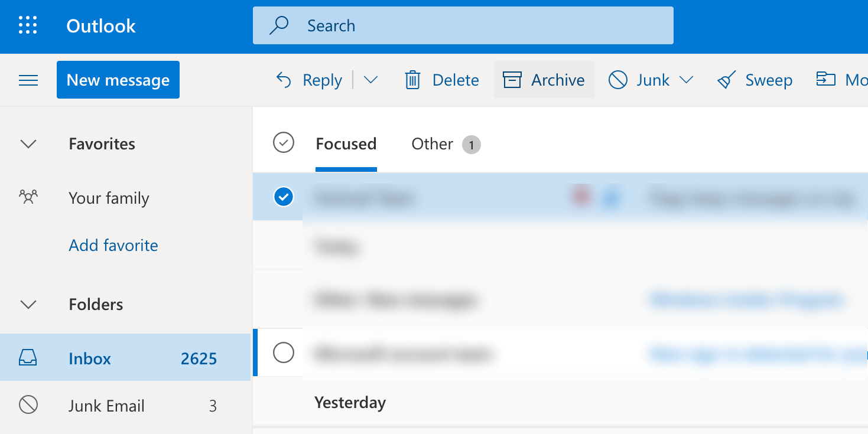The width and height of the screenshot is (868, 434).
Task: Switch to the Other tab
Action: (432, 143)
